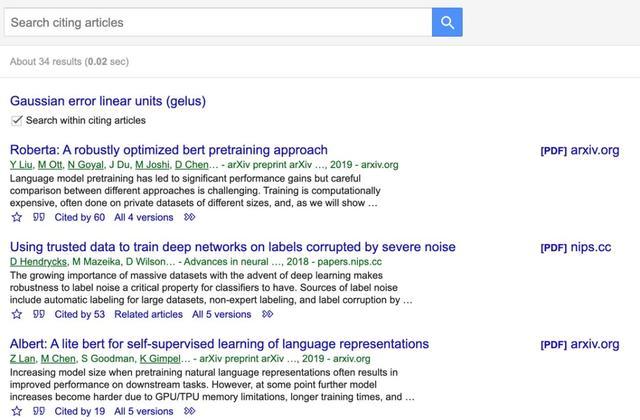Click the blue search magnifier button

click(x=447, y=22)
